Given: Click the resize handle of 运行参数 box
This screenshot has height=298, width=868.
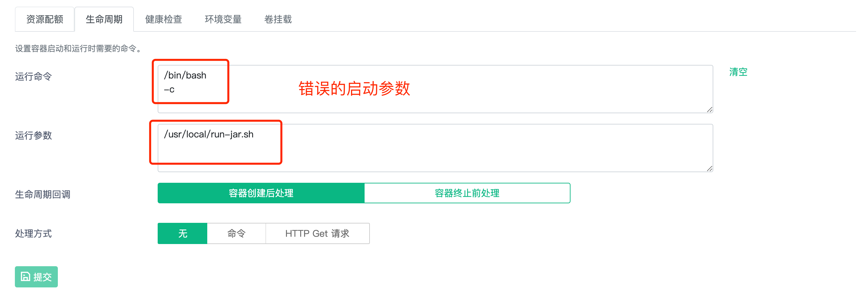Looking at the screenshot, I should coord(709,169).
